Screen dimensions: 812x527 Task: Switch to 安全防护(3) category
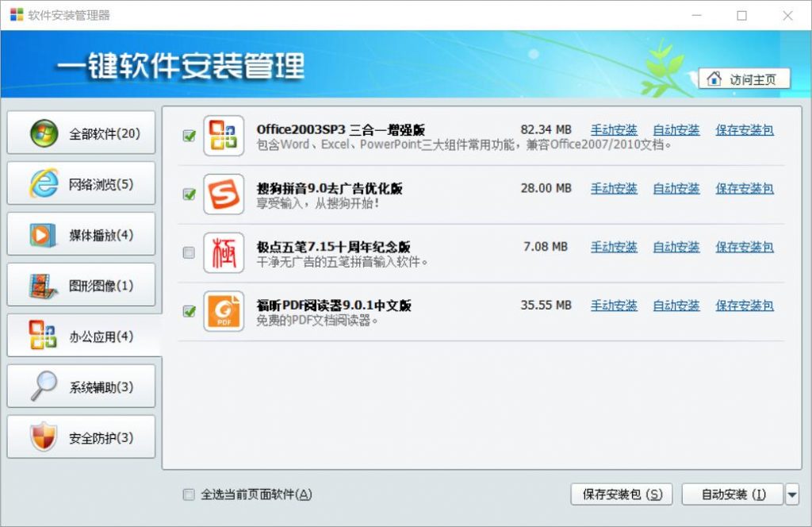click(x=82, y=437)
